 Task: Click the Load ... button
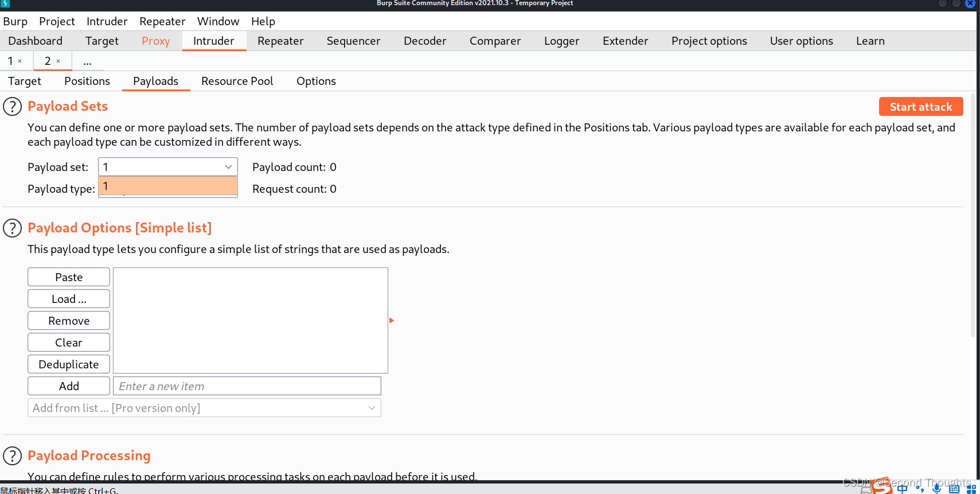point(69,299)
